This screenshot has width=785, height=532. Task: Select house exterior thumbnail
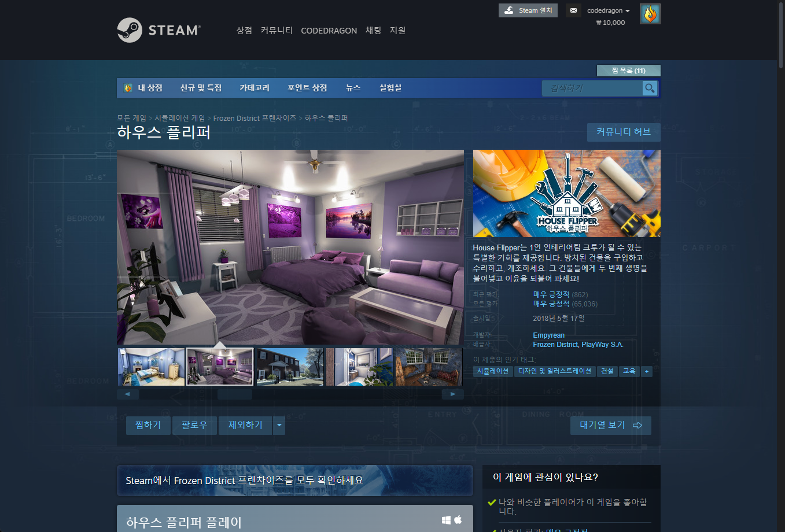pos(290,367)
